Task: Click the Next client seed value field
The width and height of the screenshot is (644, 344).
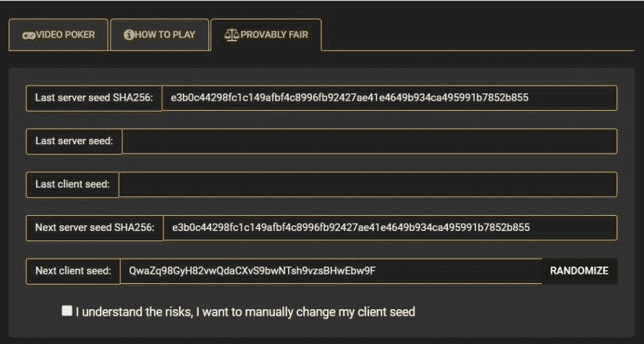Action: click(x=330, y=271)
